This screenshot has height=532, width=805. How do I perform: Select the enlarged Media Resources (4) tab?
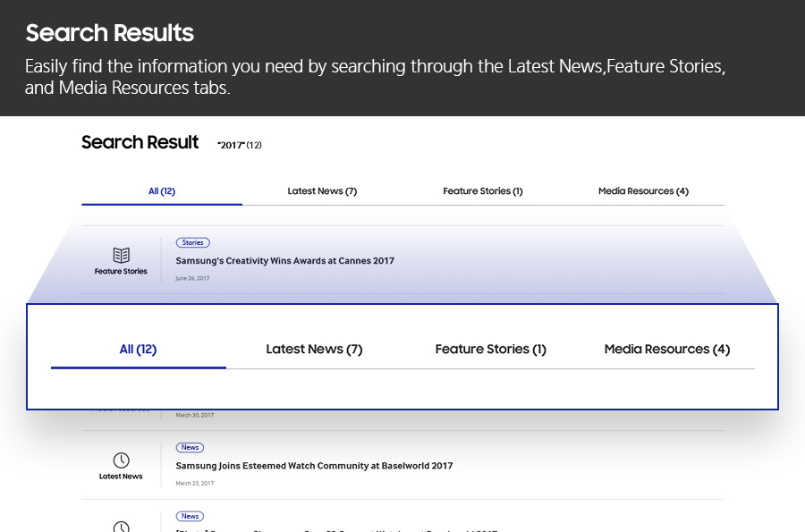pos(666,350)
